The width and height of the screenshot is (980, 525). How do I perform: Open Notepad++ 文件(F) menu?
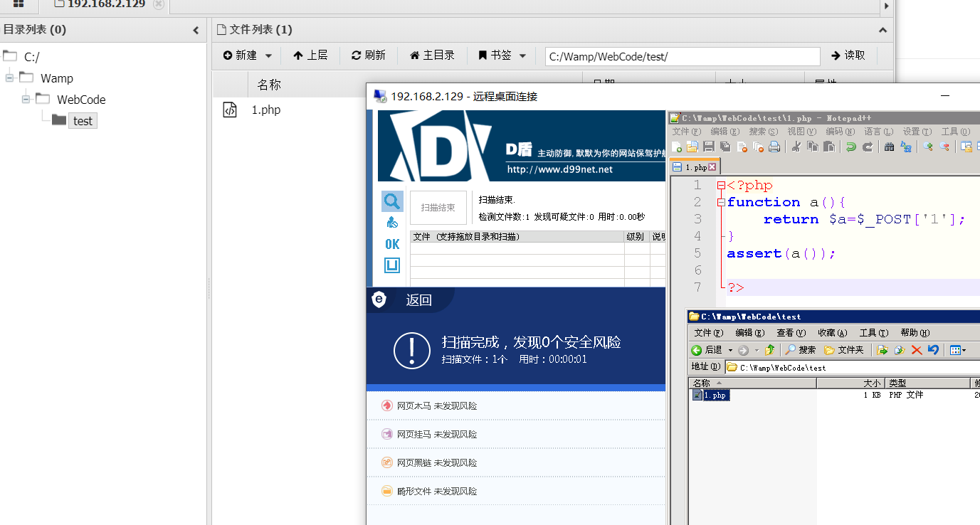pos(686,132)
